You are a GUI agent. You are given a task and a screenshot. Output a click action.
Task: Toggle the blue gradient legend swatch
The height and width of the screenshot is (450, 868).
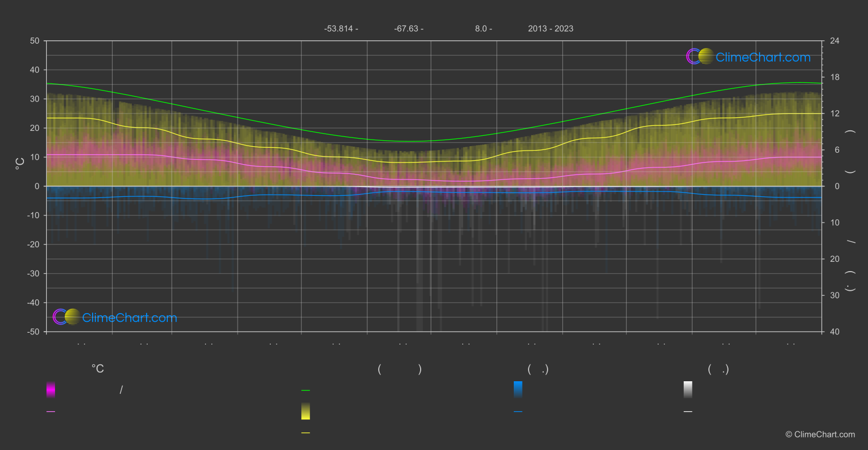[518, 389]
